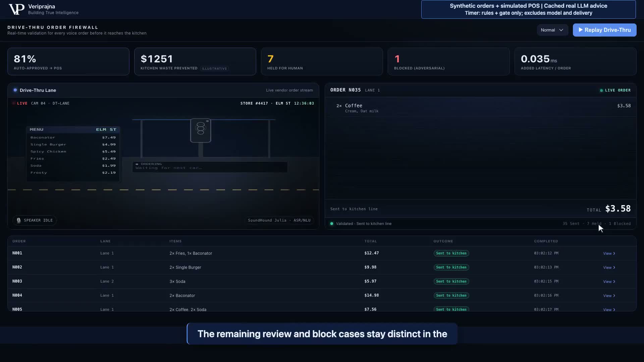Click the blue dot beside Drive-Thru Lane

15,90
